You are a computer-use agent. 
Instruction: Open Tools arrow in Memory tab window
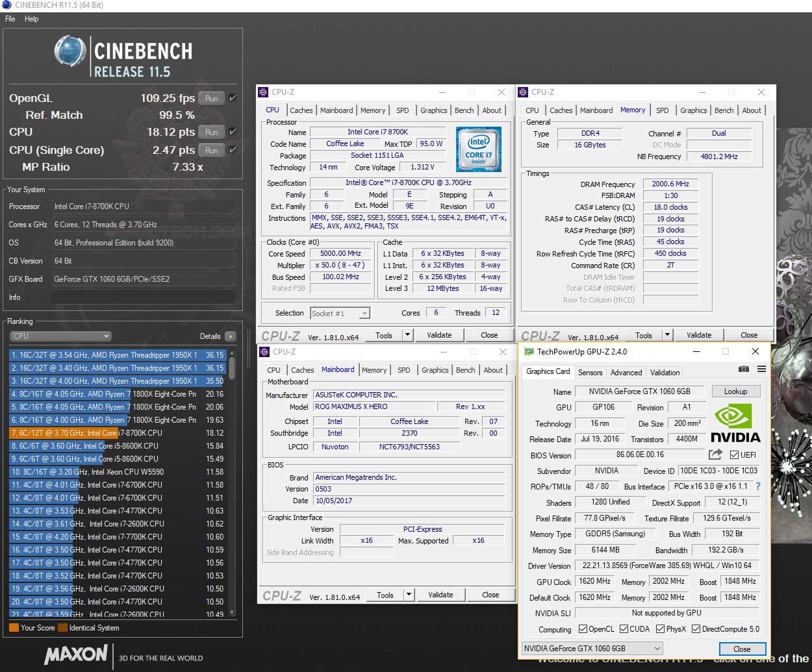pos(667,335)
